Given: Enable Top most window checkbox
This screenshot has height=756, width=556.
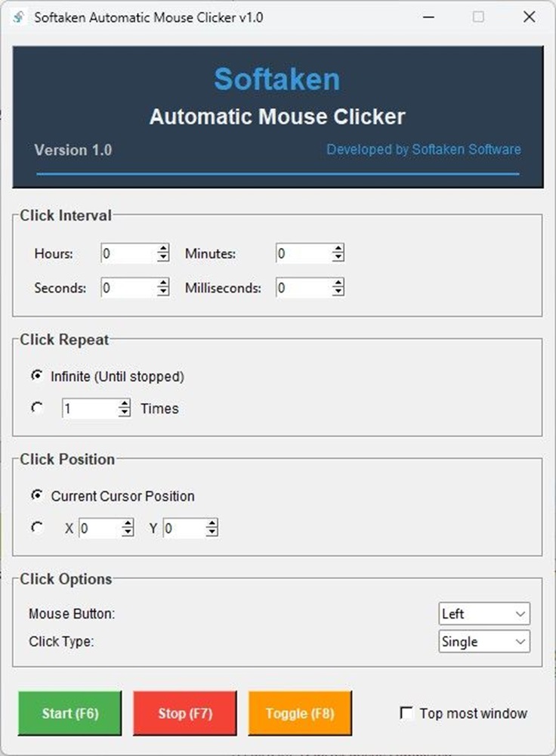Looking at the screenshot, I should (406, 713).
